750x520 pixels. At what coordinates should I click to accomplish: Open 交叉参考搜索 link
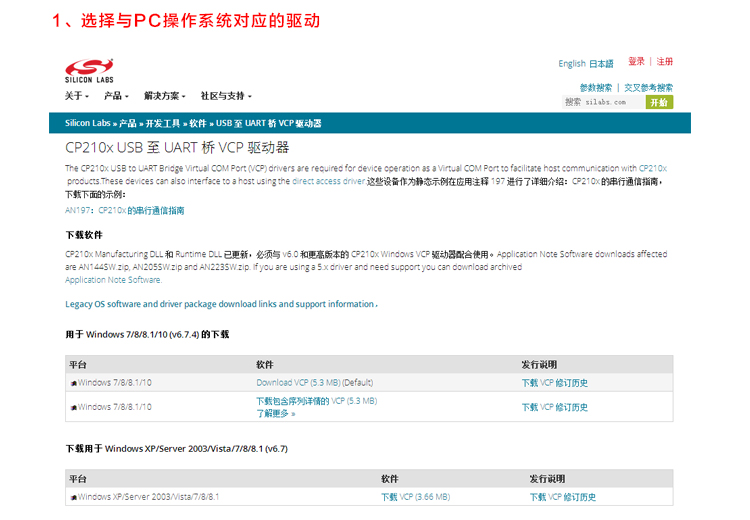tap(648, 88)
